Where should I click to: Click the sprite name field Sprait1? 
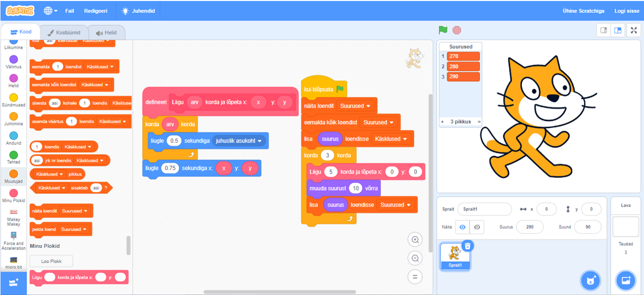point(484,209)
